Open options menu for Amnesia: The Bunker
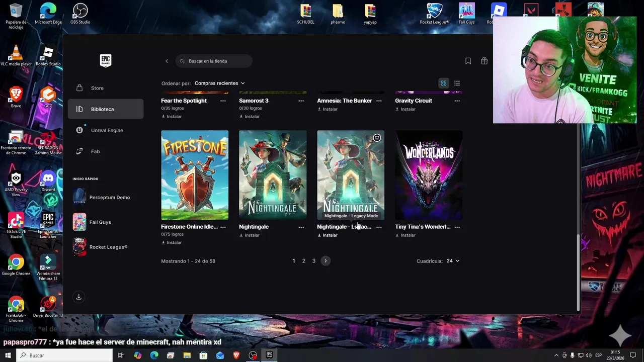Image resolution: width=644 pixels, height=362 pixels. [x=379, y=101]
